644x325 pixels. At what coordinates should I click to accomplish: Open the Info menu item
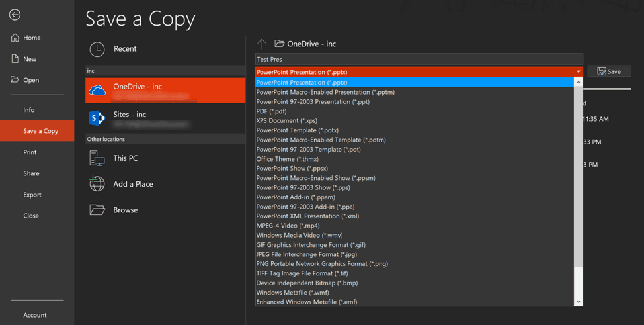(28, 110)
